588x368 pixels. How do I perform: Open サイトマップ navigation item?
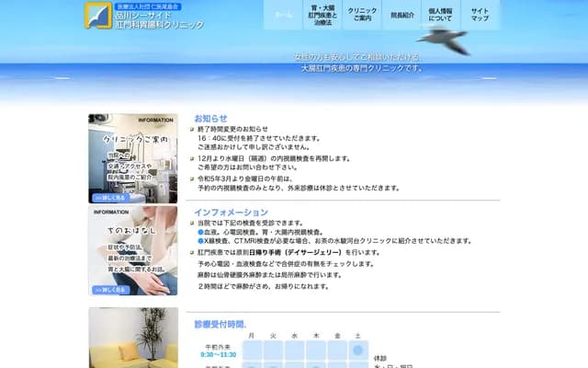click(480, 15)
